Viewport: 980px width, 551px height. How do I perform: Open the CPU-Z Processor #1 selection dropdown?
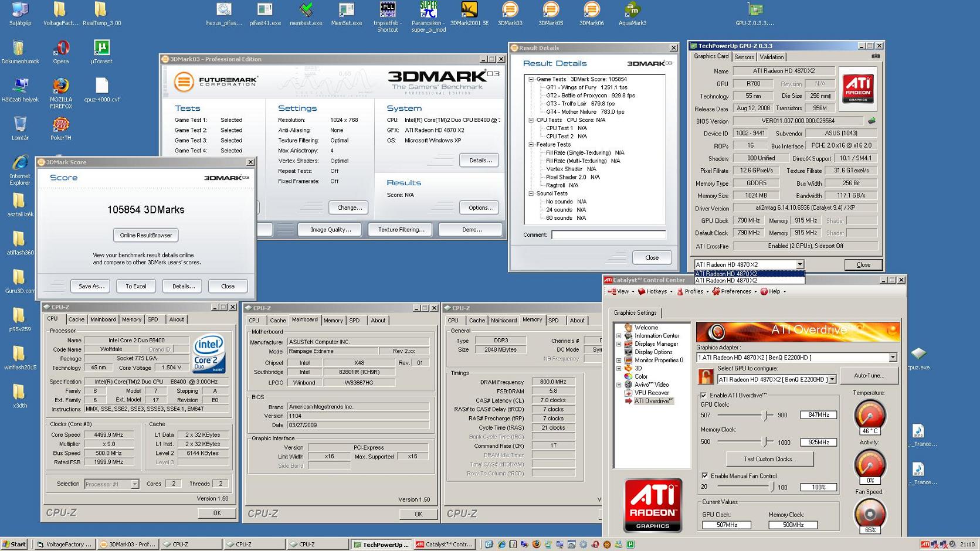(x=135, y=484)
